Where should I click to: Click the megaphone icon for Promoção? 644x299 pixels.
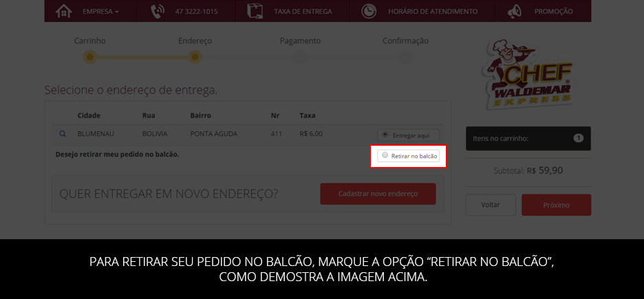click(514, 11)
